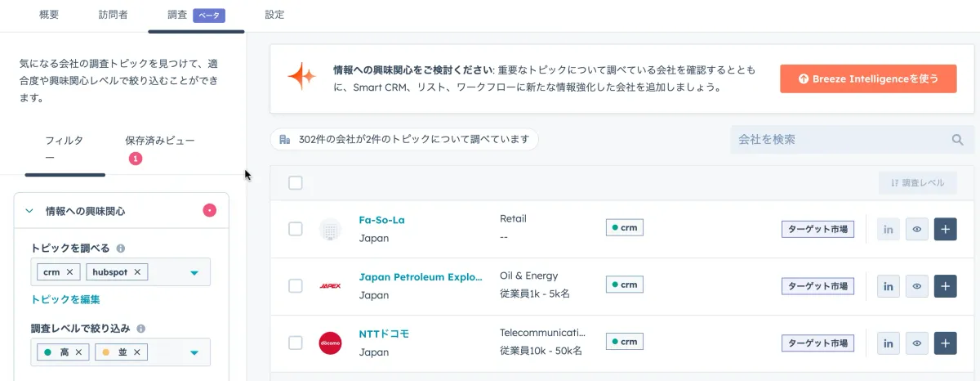This screenshot has width=980, height=381.
Task: Click the plus icon for NTTドコモ
Action: [945, 343]
